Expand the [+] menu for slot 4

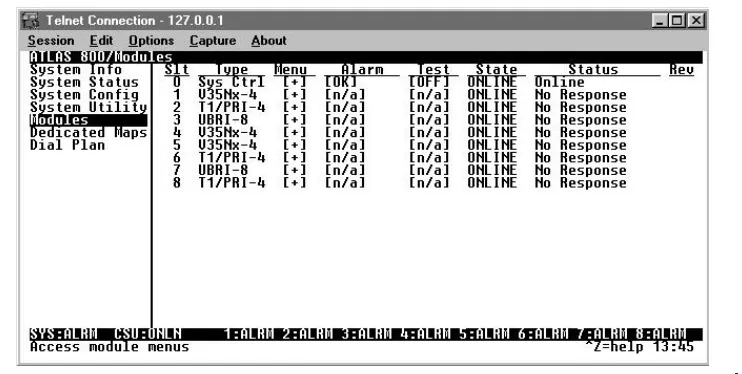[x=294, y=133]
